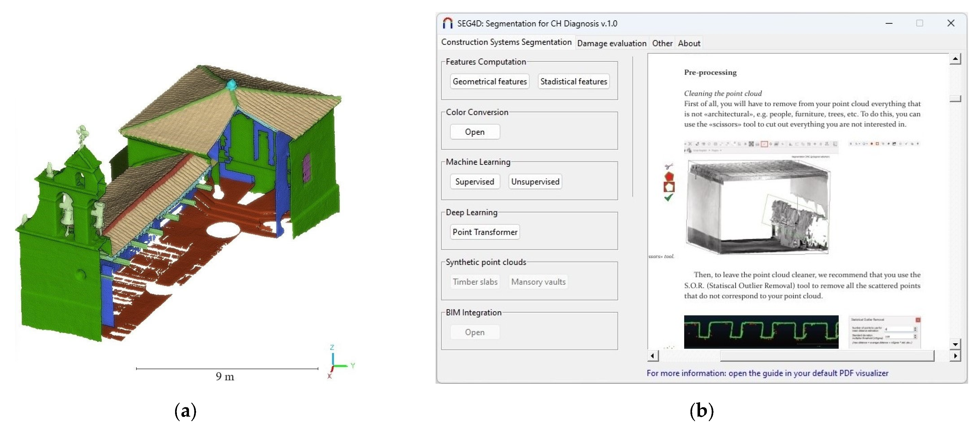Select the About tab

click(689, 43)
